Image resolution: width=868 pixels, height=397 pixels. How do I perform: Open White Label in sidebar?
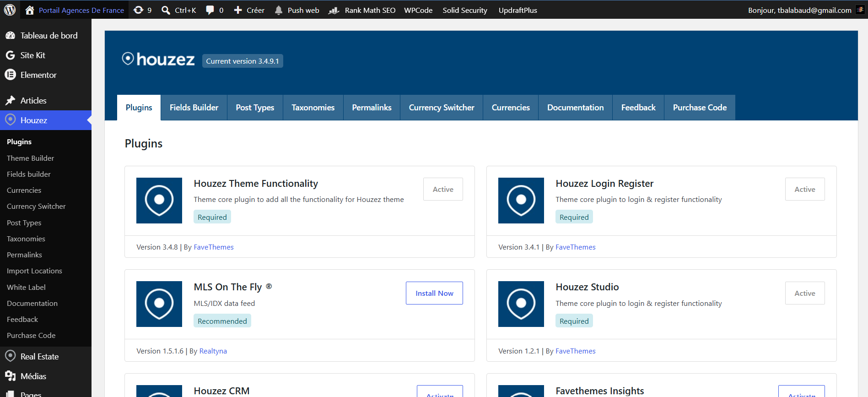point(26,287)
